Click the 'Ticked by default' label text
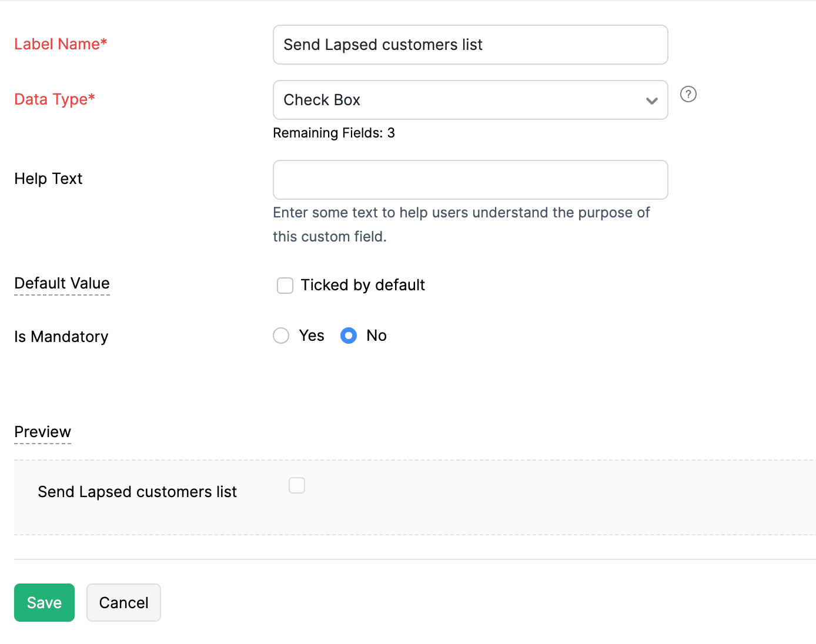The height and width of the screenshot is (644, 816). point(363,285)
